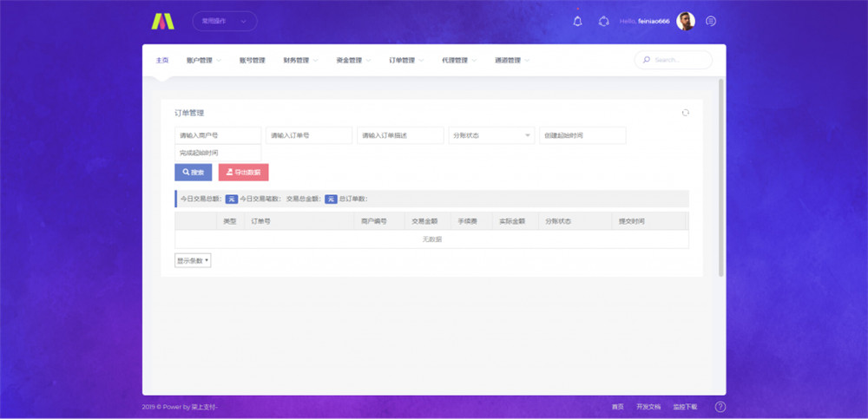
Task: Click the magnifier icon in Search box
Action: 646,61
